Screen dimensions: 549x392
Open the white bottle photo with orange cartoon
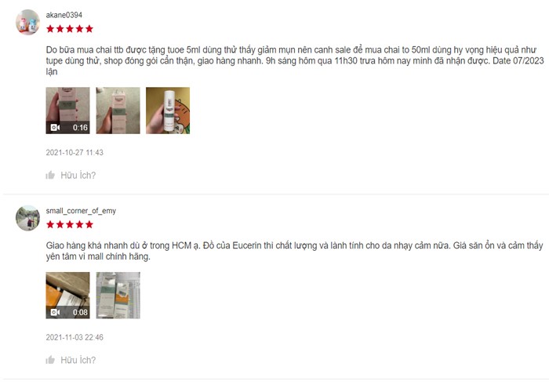point(168,111)
